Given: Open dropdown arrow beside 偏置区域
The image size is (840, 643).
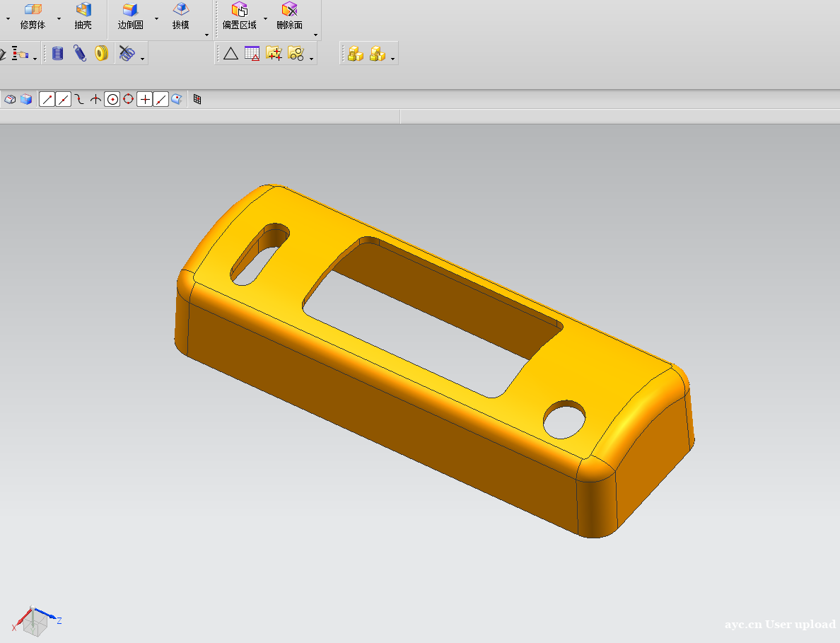Looking at the screenshot, I should 266,18.
